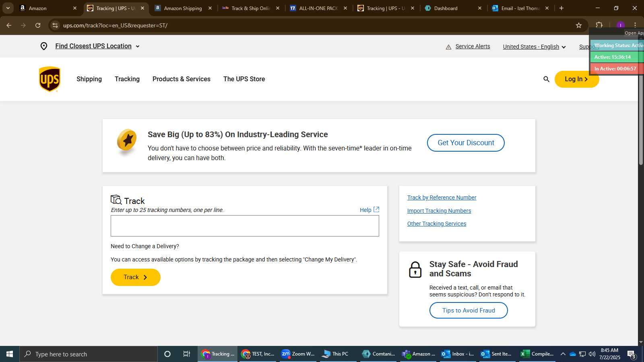Click the Windows taskbar search box

pyautogui.click(x=89, y=354)
